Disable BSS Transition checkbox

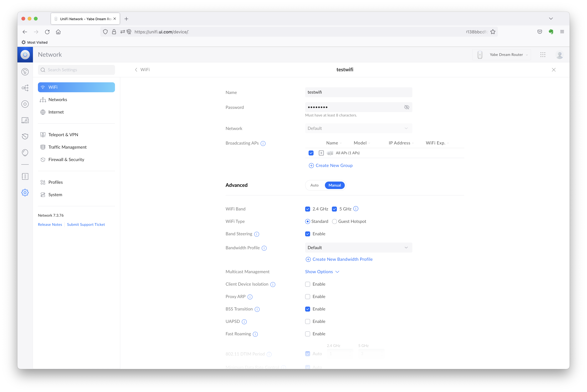308,309
